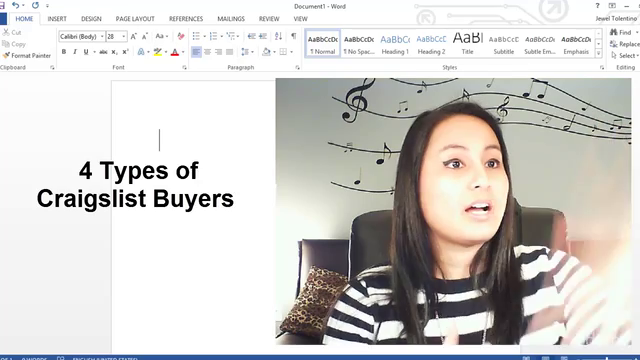This screenshot has width=640, height=360.
Task: Click the Undo arrow icon
Action: click(16, 6)
